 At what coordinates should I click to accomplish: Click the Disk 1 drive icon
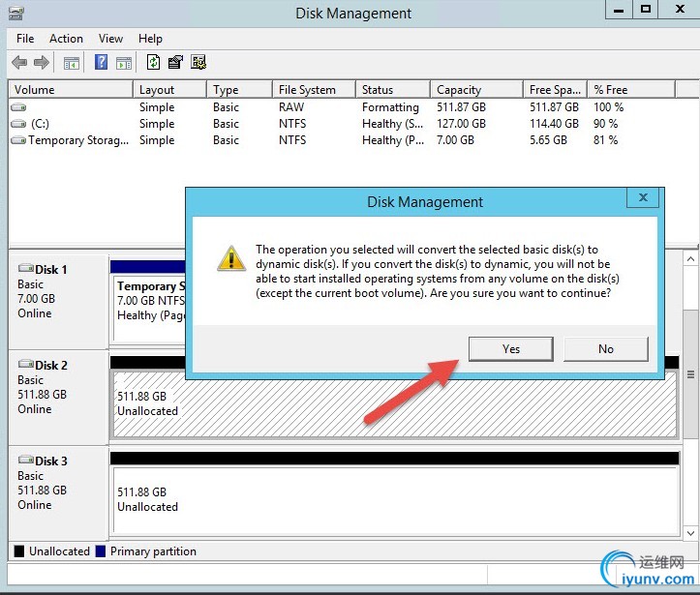pyautogui.click(x=26, y=268)
